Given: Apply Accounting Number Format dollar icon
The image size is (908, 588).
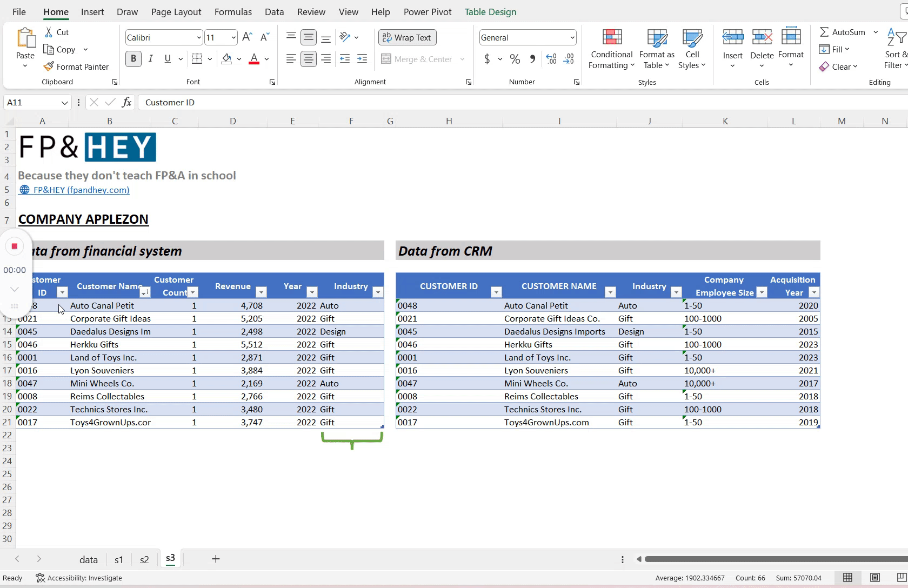Looking at the screenshot, I should pyautogui.click(x=487, y=59).
